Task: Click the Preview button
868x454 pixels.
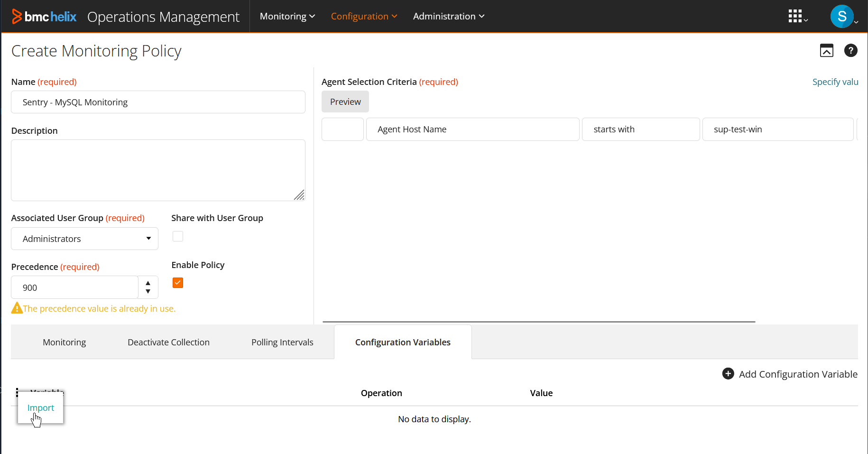Action: coord(345,101)
